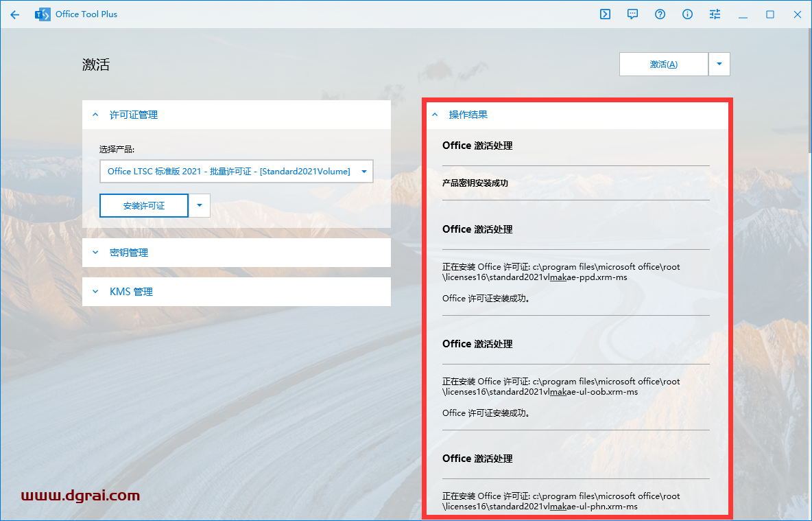Image resolution: width=812 pixels, height=521 pixels.
Task: Open dropdown arrow next to 安装许可证
Action: pos(200,205)
